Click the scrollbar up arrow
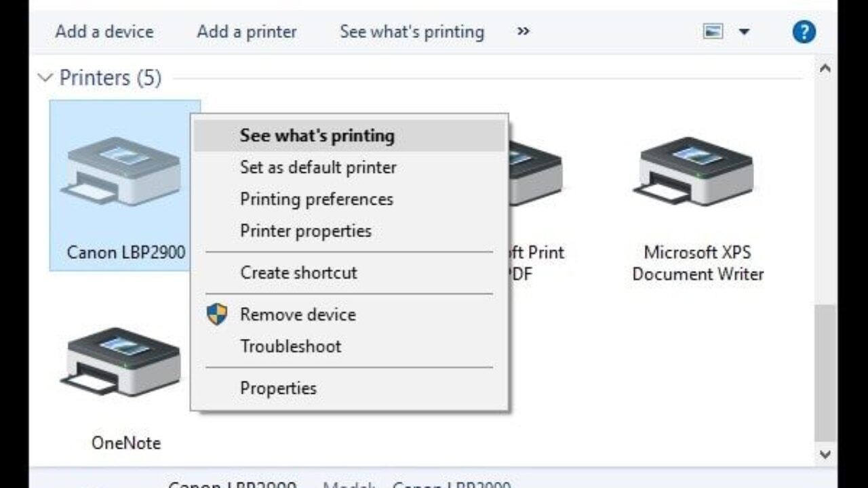Viewport: 868px width, 488px height. (825, 68)
